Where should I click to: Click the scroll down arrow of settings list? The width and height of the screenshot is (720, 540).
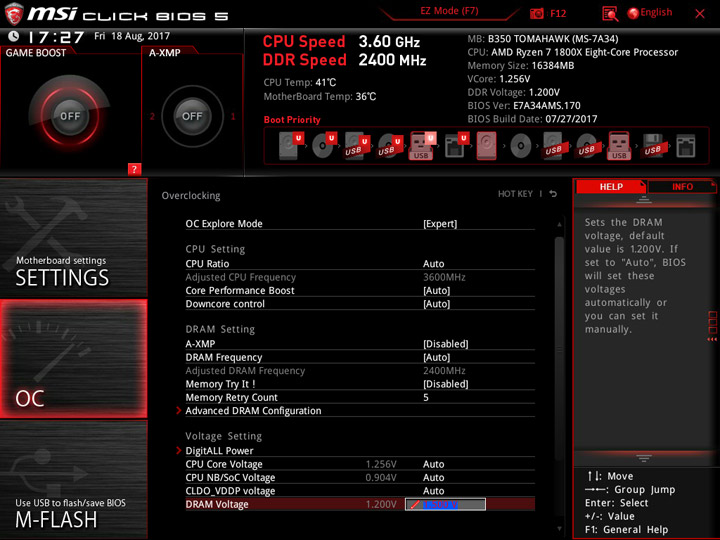point(559,529)
